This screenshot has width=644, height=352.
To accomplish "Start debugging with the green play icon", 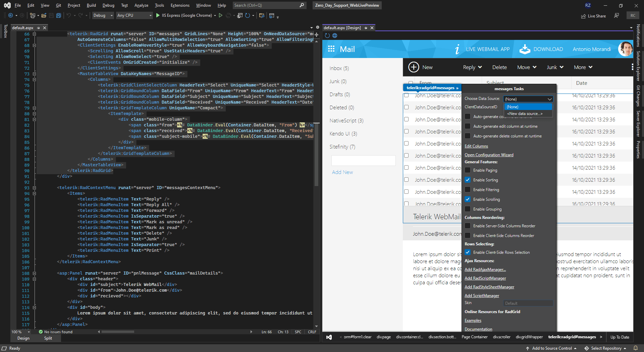I will 158,15.
